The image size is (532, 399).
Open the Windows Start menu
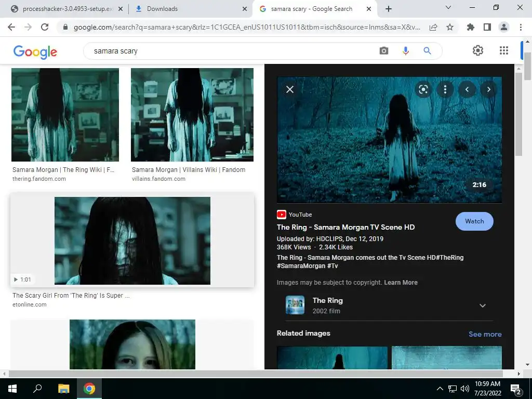coord(12,389)
